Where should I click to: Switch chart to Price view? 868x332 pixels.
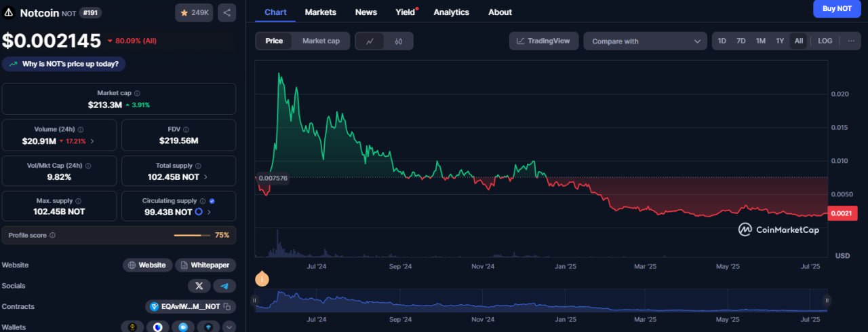click(274, 41)
